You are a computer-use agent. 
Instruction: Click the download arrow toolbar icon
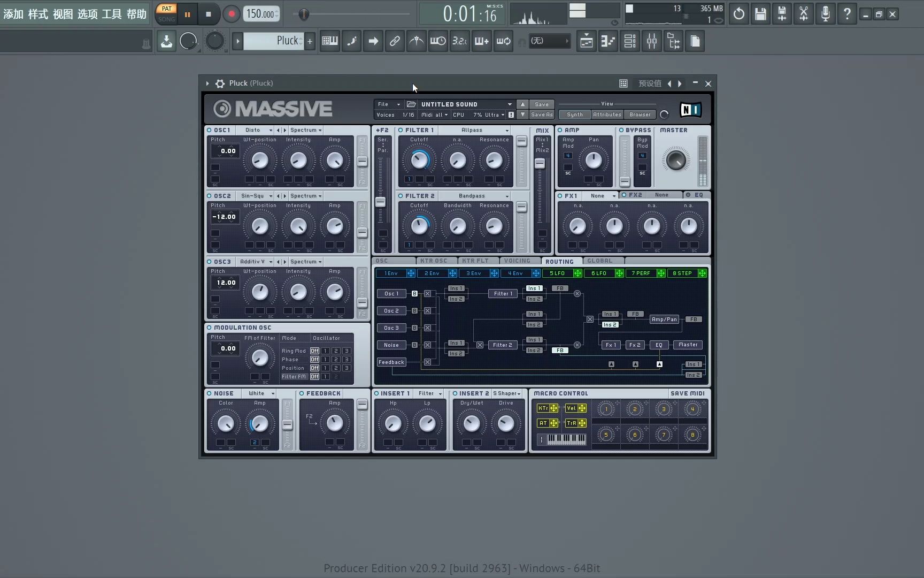point(166,41)
